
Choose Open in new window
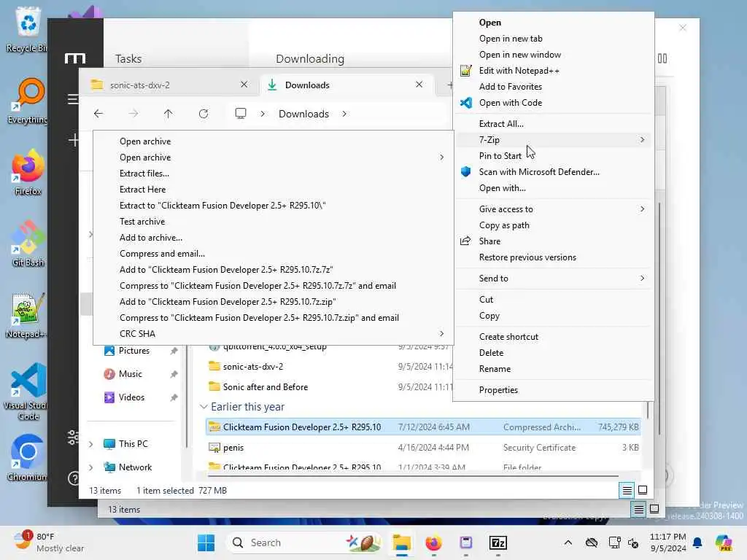(x=554, y=54)
